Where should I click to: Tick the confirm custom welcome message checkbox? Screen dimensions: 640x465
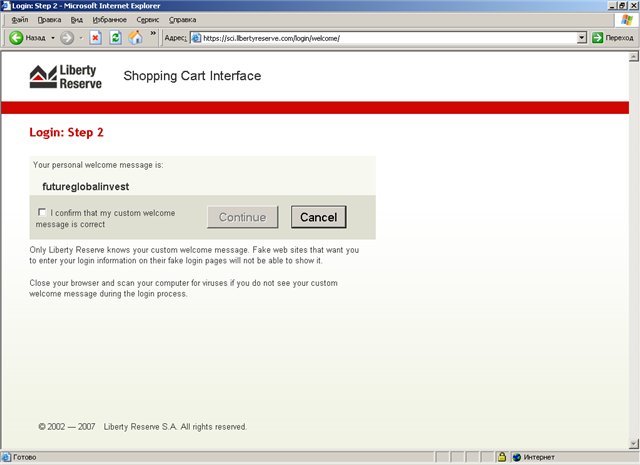41,212
